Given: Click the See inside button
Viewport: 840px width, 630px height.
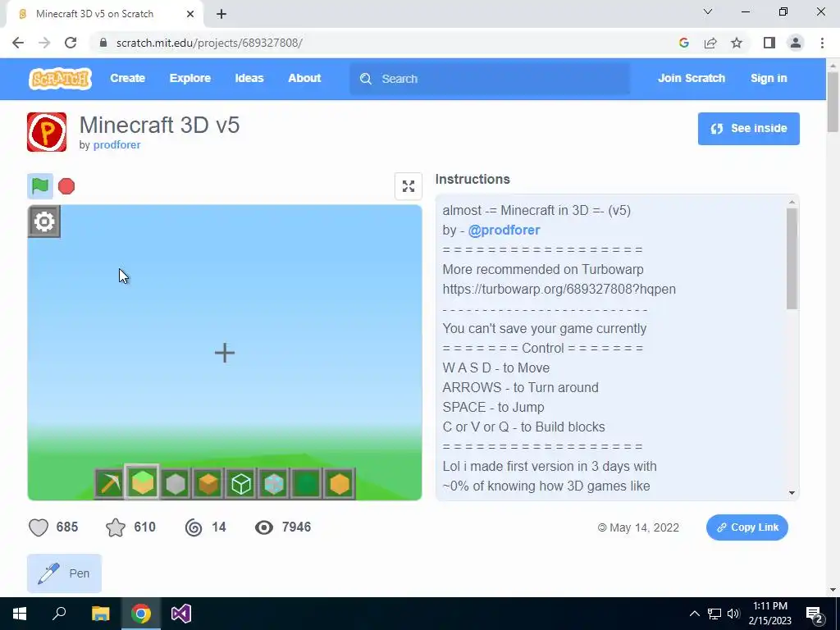Looking at the screenshot, I should 748,129.
